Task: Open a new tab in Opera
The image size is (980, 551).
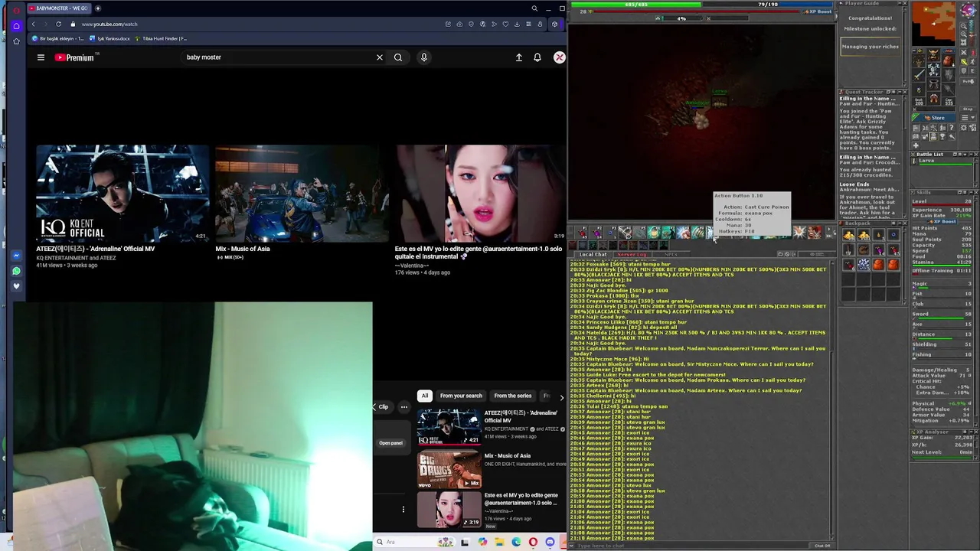Action: point(98,8)
